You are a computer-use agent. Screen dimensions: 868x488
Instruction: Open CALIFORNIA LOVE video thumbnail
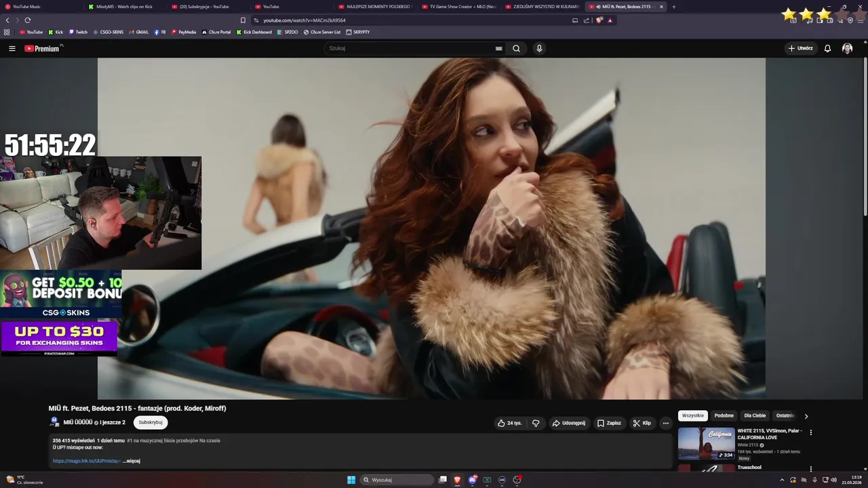tap(706, 443)
